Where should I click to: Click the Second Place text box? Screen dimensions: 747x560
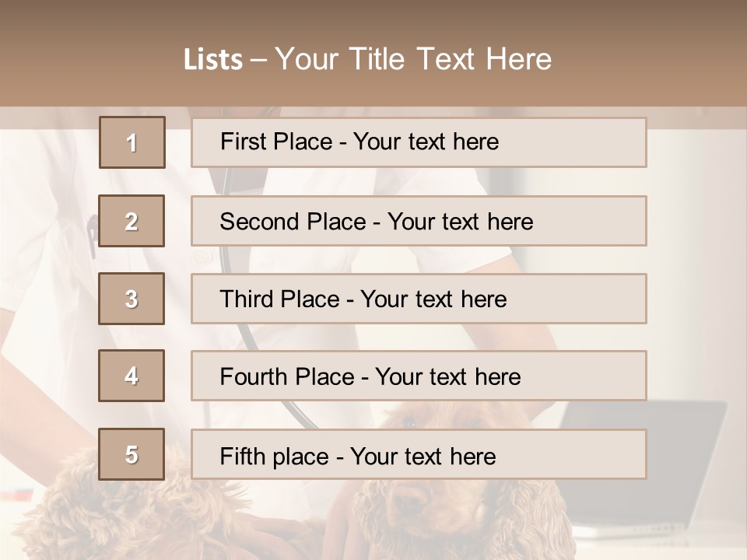pos(419,221)
